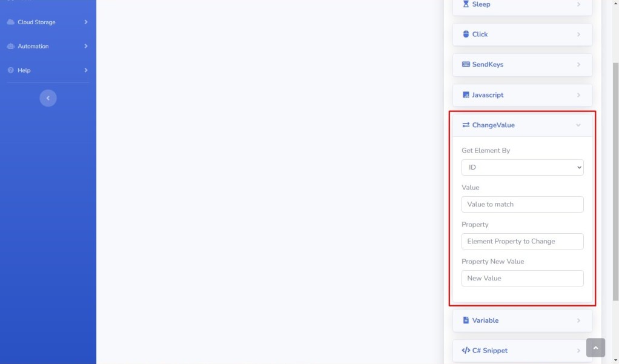Click the Value label text
This screenshot has height=364, width=619.
(470, 188)
